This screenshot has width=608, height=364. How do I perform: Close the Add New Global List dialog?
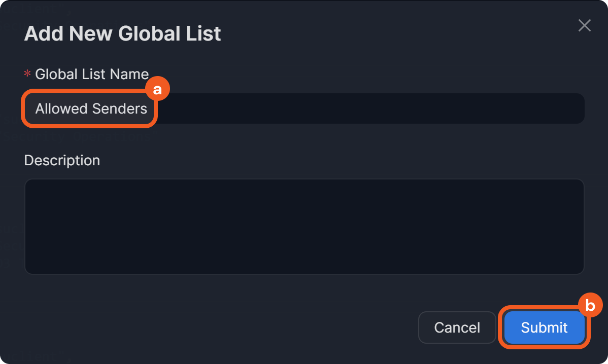584,25
